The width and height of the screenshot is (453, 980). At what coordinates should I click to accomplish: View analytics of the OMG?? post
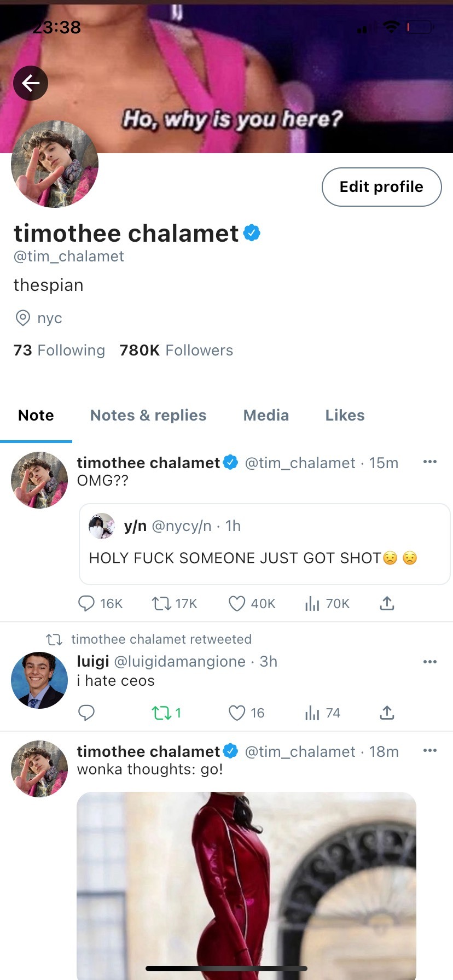point(312,603)
